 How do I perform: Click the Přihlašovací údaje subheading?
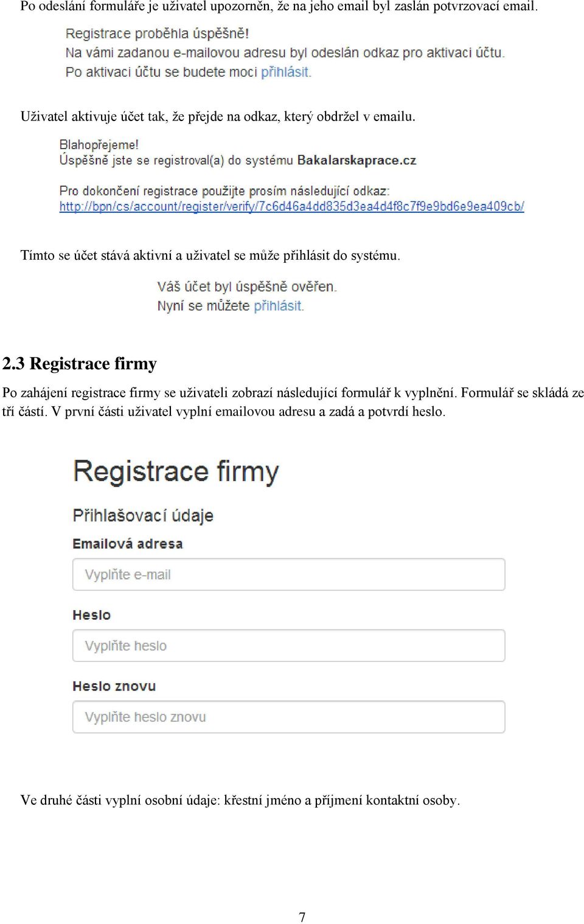[143, 516]
